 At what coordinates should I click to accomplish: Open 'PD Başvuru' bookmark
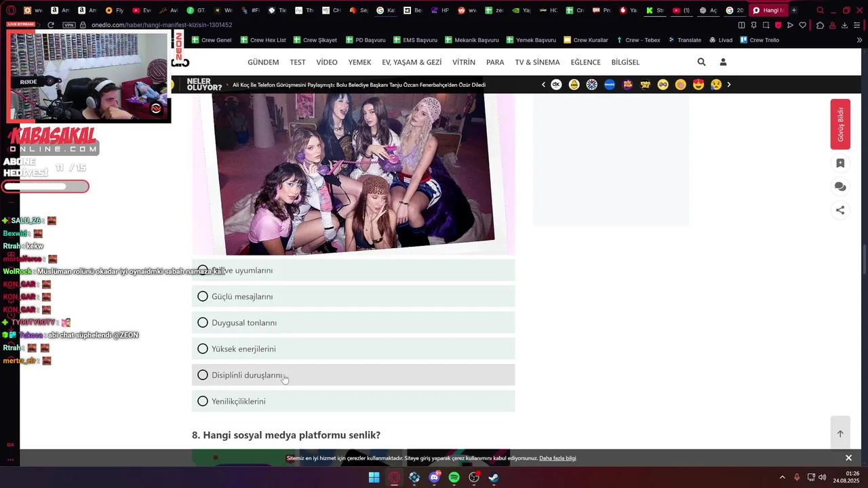click(366, 40)
